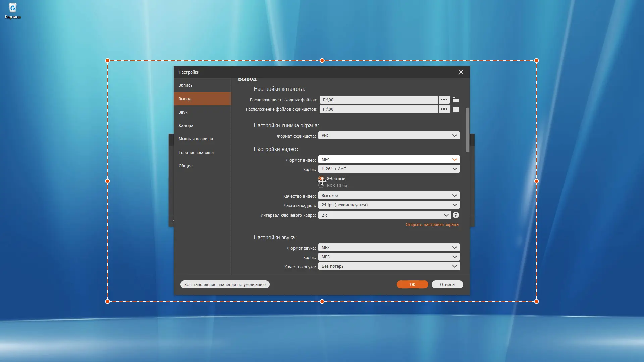Open the video format MP4 dropdown
The height and width of the screenshot is (362, 644).
click(389, 159)
